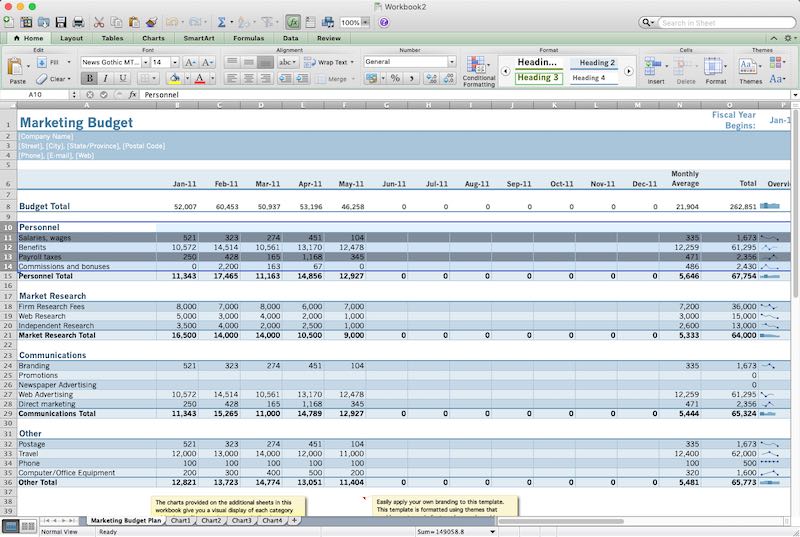This screenshot has width=800, height=537.
Task: Create a new workbook from the toolbar
Action: pos(8,22)
